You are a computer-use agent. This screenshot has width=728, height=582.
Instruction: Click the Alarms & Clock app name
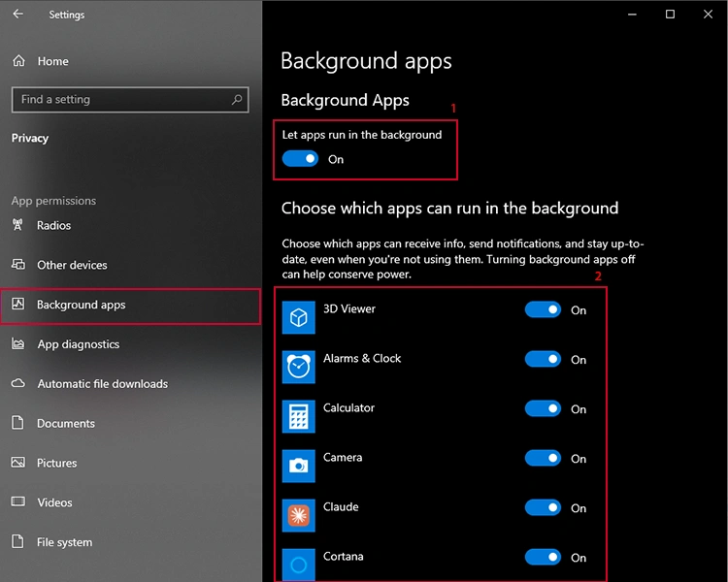tap(362, 358)
